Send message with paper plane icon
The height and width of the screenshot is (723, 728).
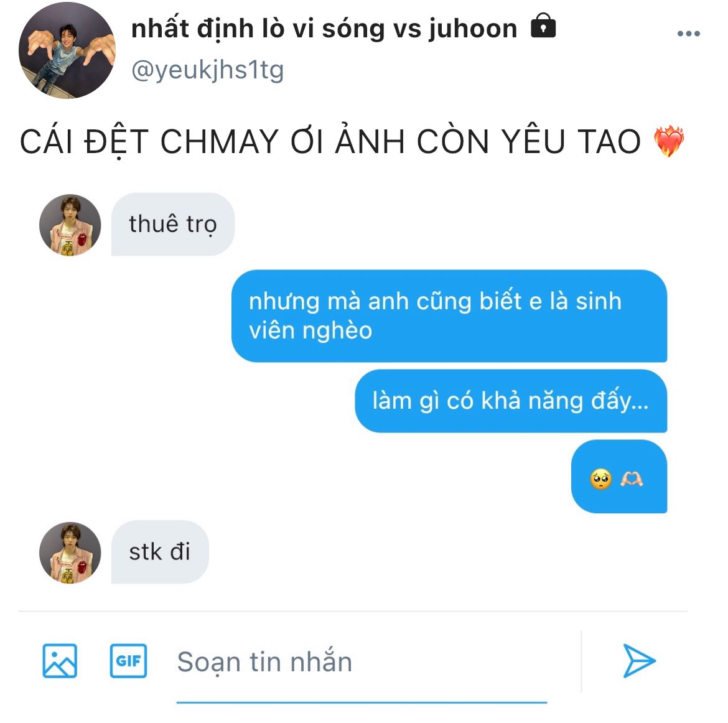click(639, 661)
